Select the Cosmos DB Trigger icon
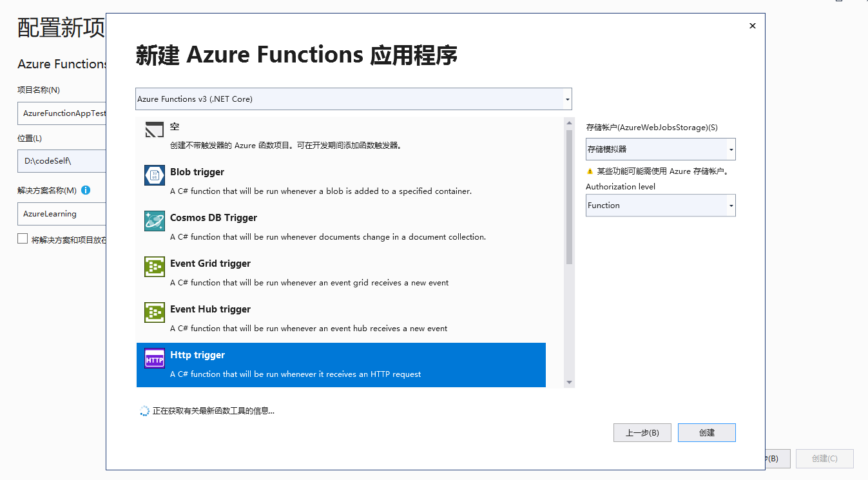Screen dimensions: 868x480 click(154, 221)
